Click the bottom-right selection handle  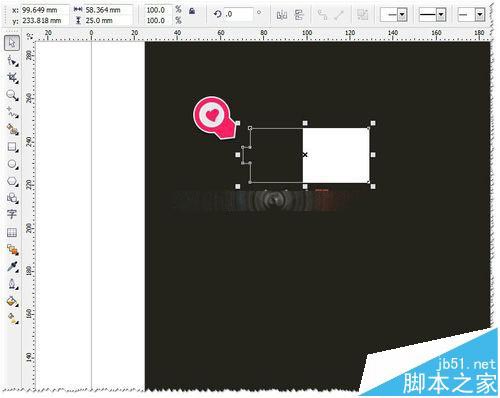[373, 186]
